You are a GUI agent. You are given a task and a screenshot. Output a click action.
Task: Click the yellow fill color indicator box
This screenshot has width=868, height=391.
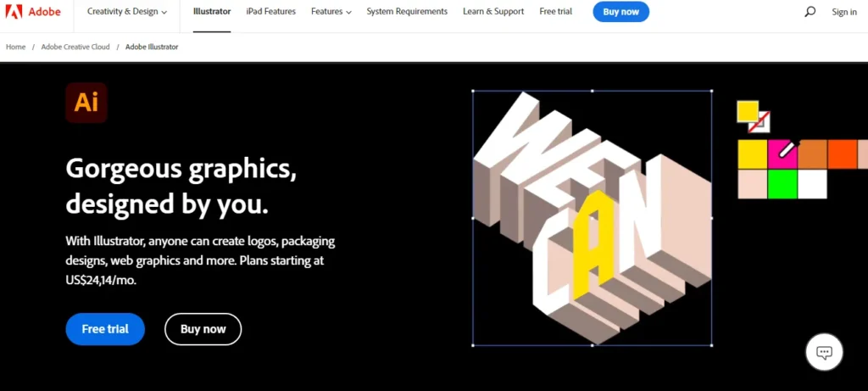pos(748,111)
